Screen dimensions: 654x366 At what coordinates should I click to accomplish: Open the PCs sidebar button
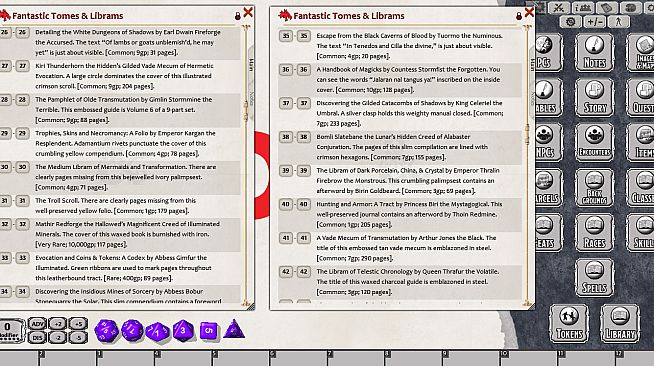(x=548, y=53)
